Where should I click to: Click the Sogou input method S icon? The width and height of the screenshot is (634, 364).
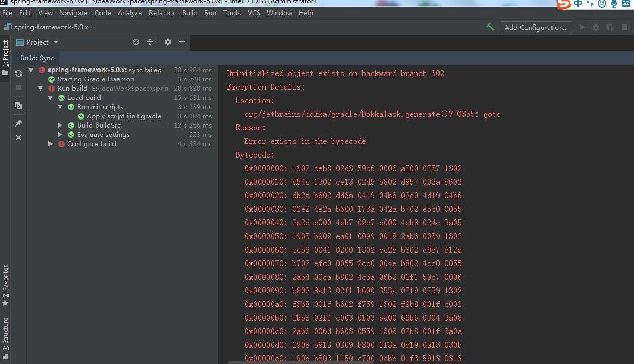point(563,4)
